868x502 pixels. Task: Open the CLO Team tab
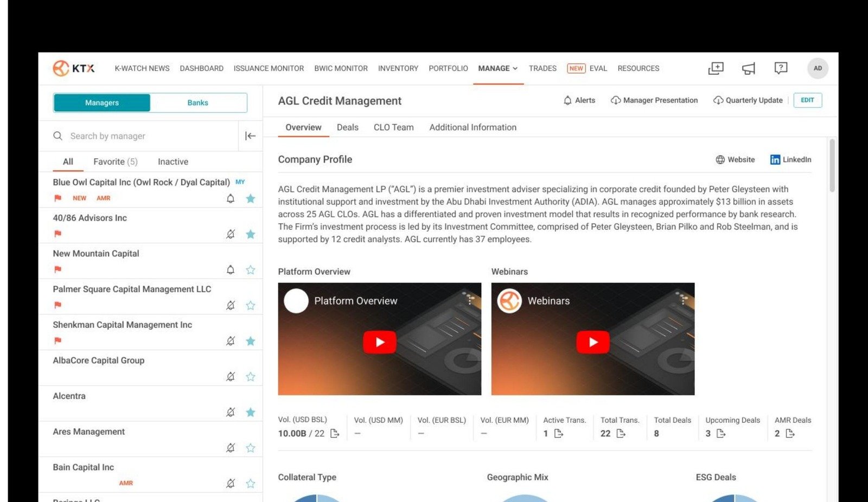click(394, 127)
